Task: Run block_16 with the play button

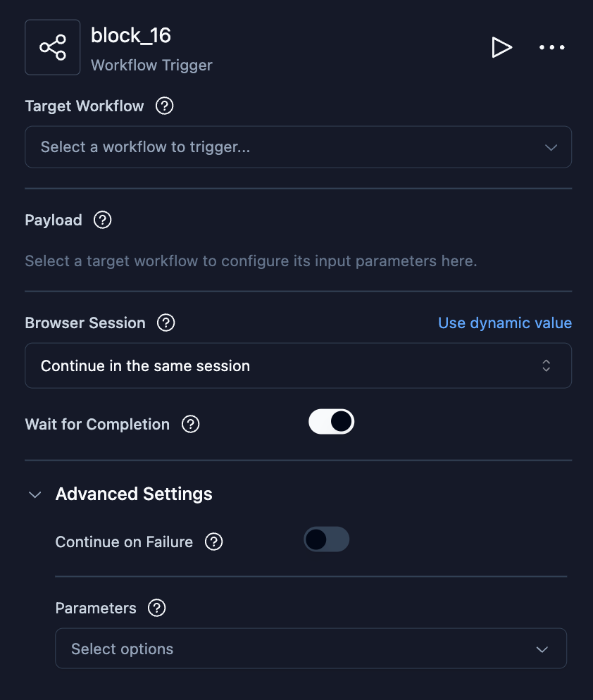Action: [x=501, y=47]
